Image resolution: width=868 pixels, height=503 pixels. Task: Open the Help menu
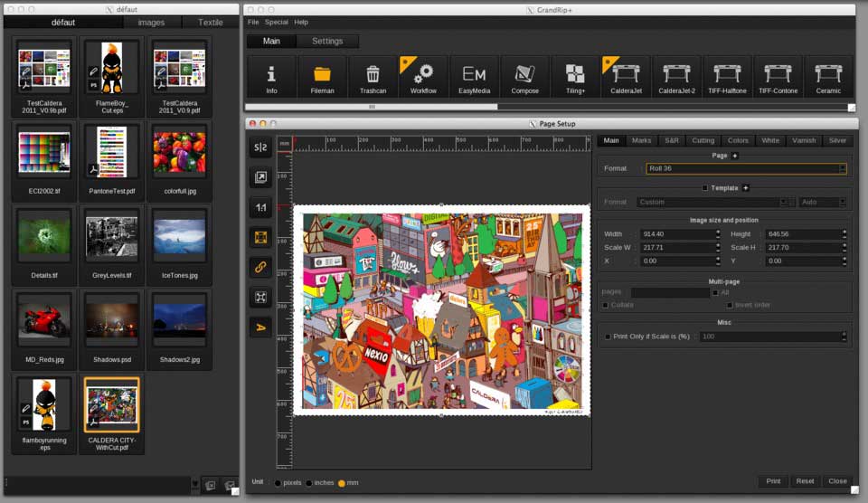click(x=301, y=22)
